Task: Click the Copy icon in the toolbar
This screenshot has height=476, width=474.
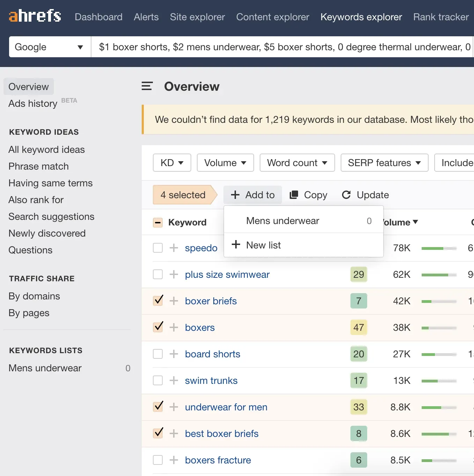Action: (x=294, y=195)
